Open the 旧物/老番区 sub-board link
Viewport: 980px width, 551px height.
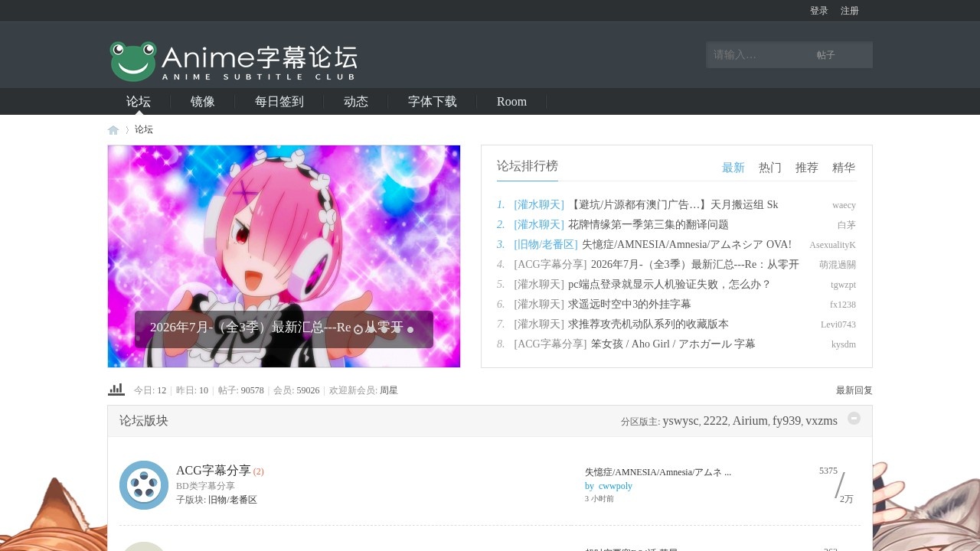(233, 500)
